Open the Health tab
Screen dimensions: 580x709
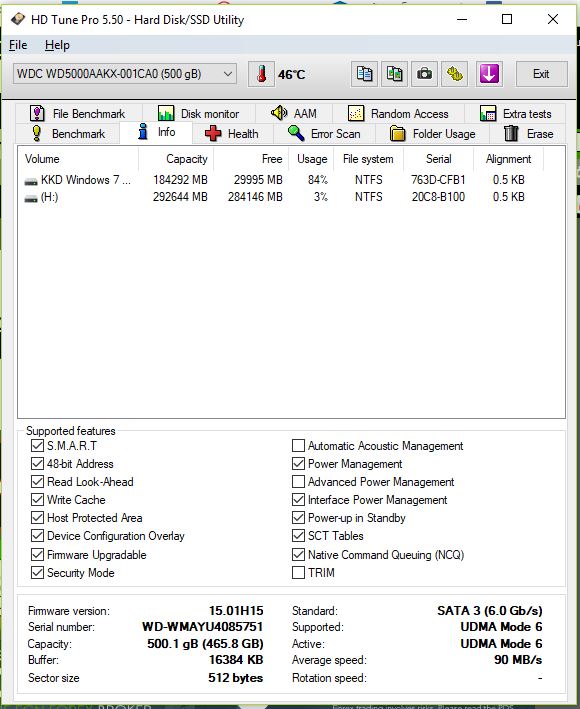click(x=232, y=134)
